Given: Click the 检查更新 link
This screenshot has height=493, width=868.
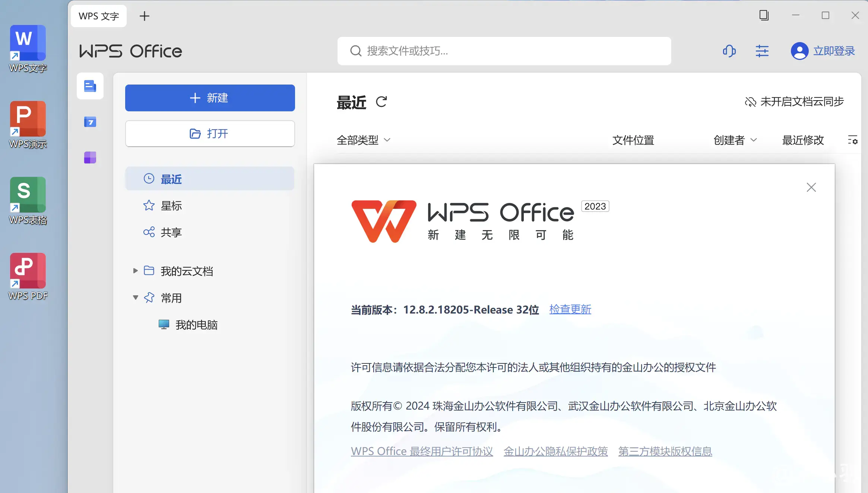Looking at the screenshot, I should (570, 309).
